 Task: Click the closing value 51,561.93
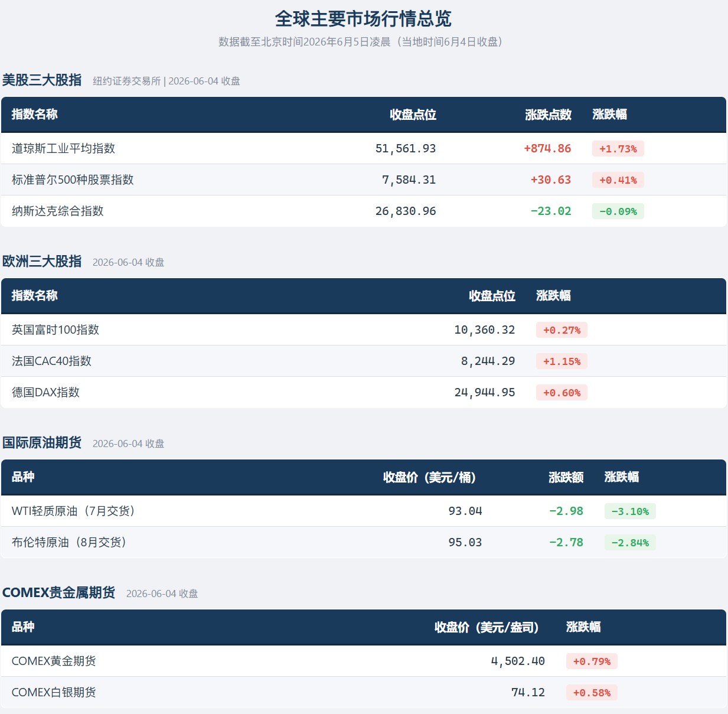(406, 148)
